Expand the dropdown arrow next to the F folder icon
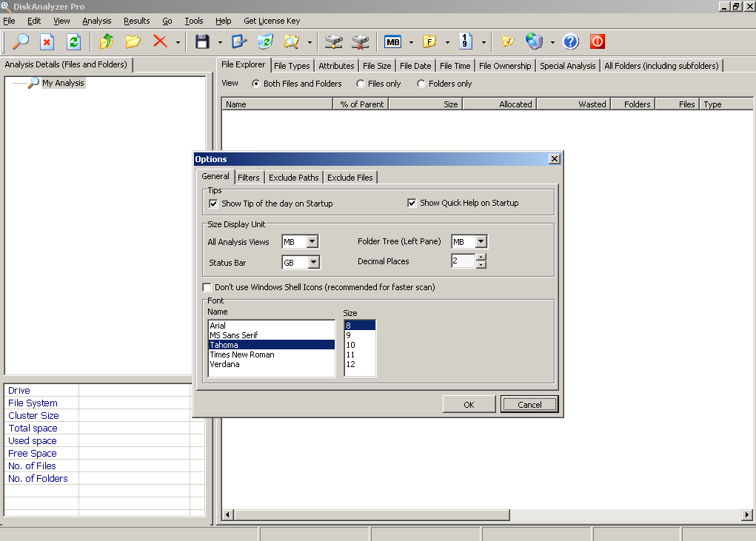 click(x=447, y=42)
